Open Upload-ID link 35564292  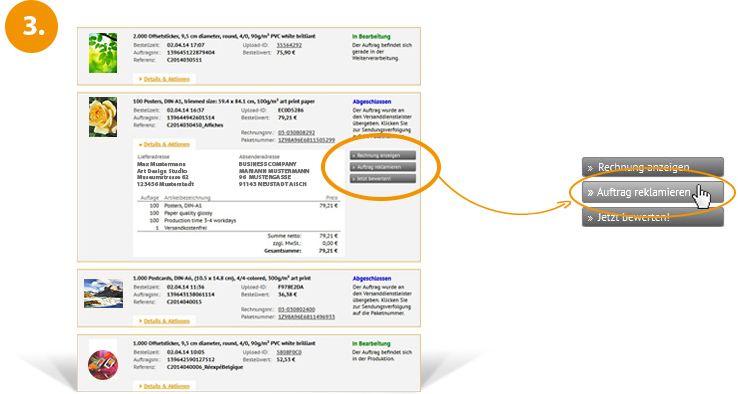coord(289,45)
